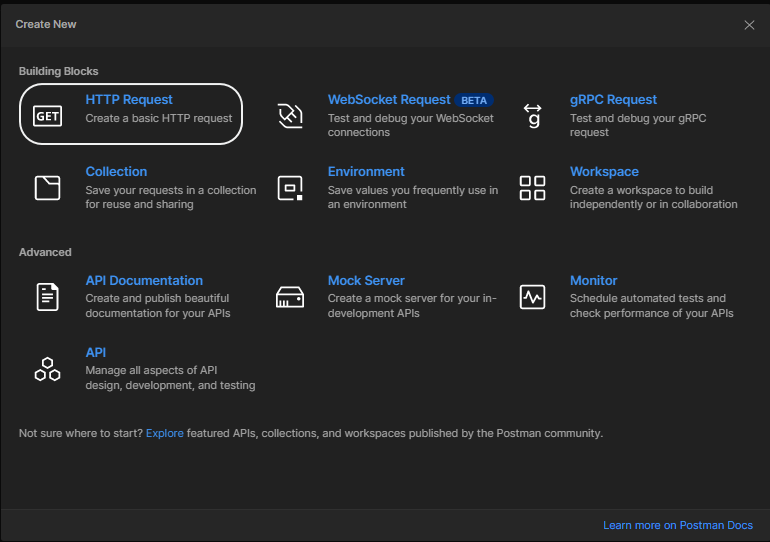Select the WebSocket Request title
This screenshot has height=542, width=770.
389,100
